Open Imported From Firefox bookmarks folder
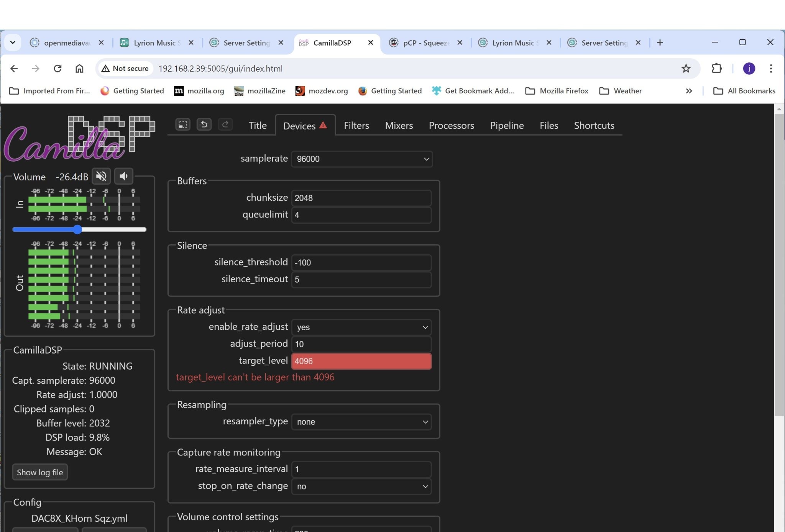This screenshot has height=532, width=785. pos(49,91)
